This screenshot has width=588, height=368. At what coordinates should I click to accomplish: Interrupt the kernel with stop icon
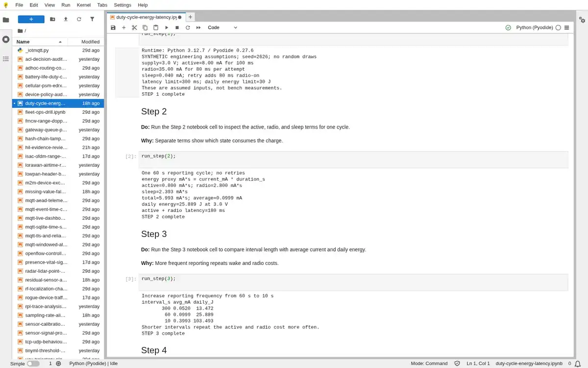pos(177,27)
